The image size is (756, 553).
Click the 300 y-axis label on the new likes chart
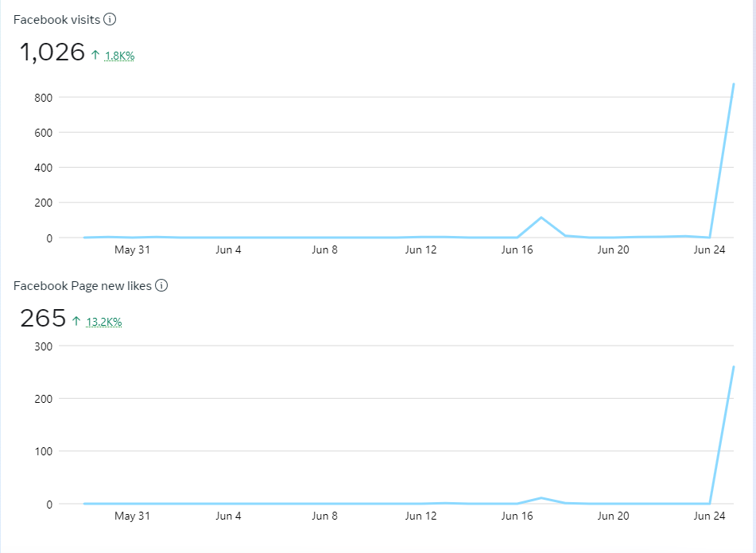pyautogui.click(x=43, y=346)
